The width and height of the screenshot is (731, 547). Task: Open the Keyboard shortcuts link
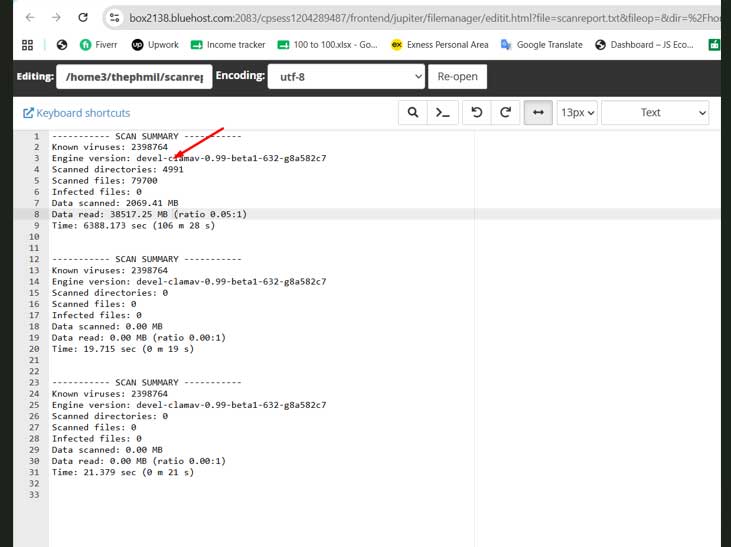[77, 113]
